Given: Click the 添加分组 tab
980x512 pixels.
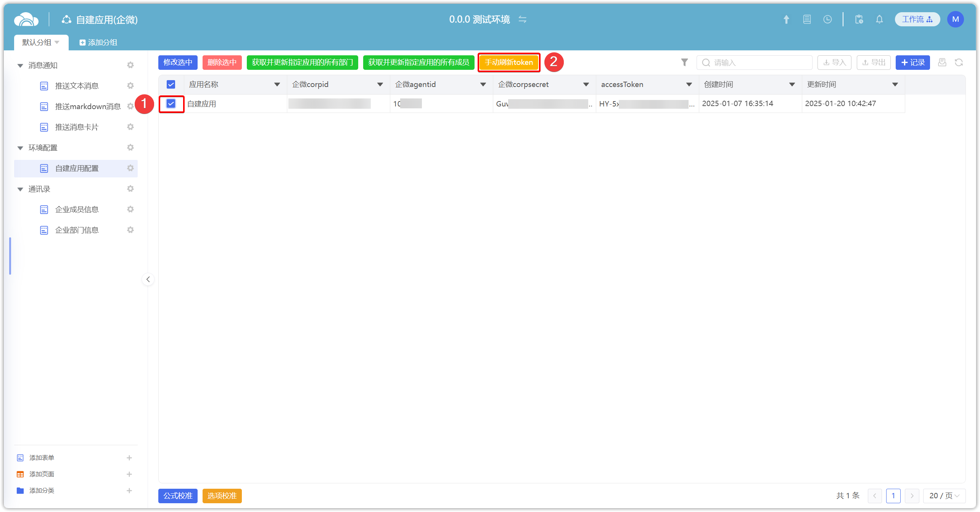Looking at the screenshot, I should (98, 42).
